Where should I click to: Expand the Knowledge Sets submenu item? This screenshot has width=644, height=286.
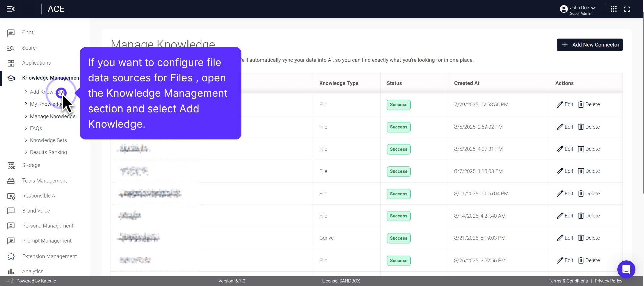point(48,140)
